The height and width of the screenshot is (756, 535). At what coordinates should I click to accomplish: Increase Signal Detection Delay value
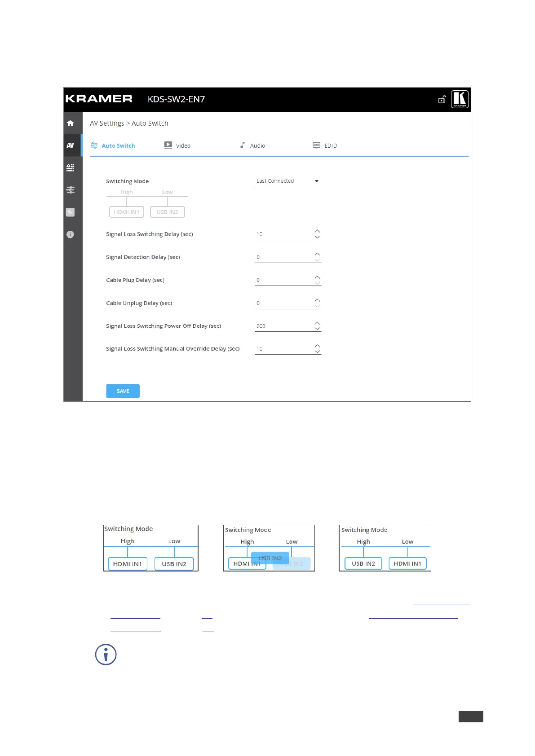[x=317, y=254]
